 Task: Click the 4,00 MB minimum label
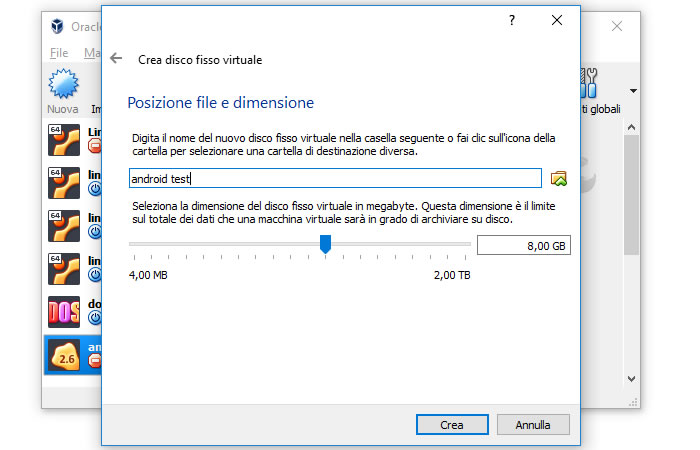point(148,275)
